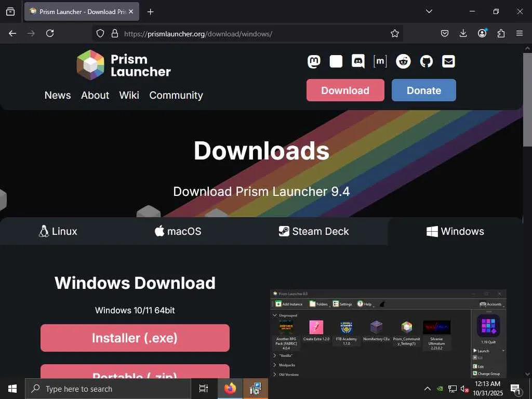Click the Prism Launcher app screenshot image

pos(388,334)
